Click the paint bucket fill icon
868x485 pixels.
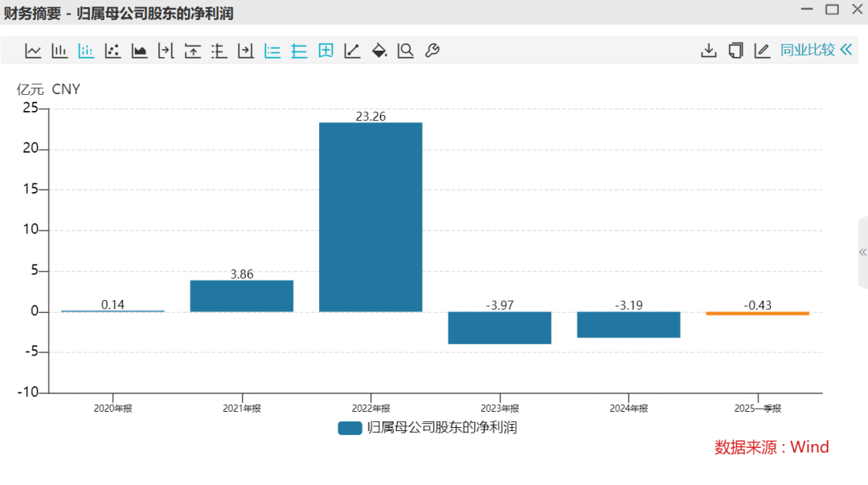pos(379,51)
